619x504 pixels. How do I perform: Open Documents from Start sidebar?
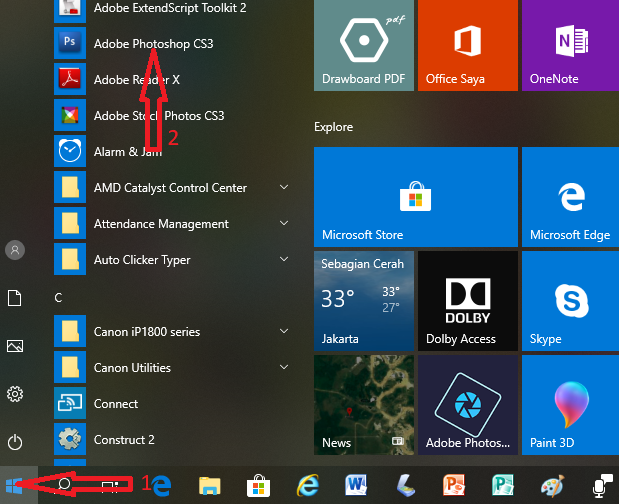pyautogui.click(x=15, y=298)
